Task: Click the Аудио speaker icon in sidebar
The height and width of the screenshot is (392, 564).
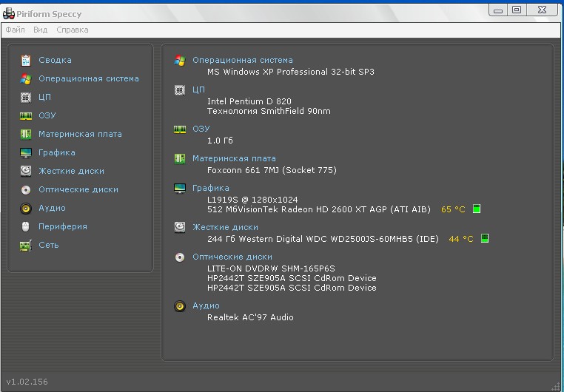Action: point(26,208)
